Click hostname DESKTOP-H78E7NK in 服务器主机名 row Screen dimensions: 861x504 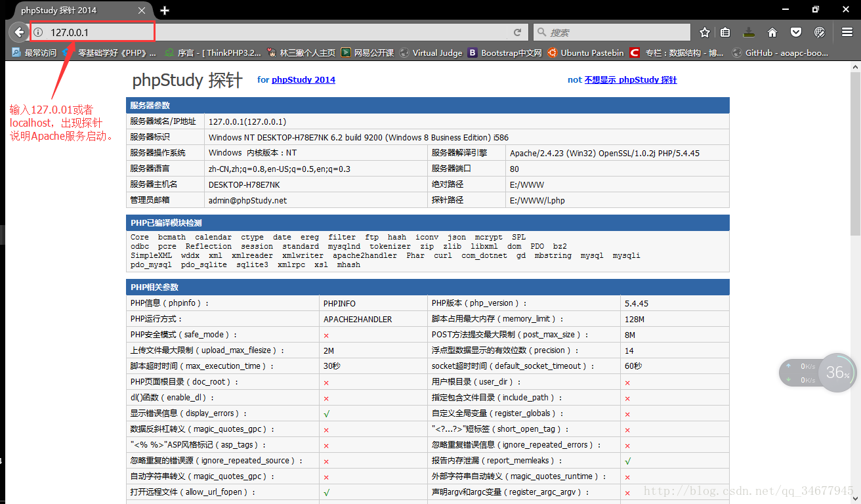click(x=244, y=184)
